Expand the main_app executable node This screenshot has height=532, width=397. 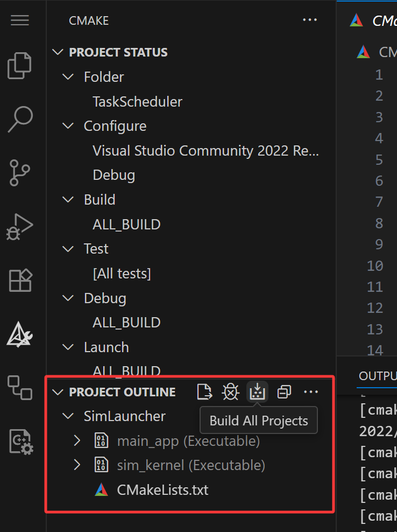click(77, 441)
